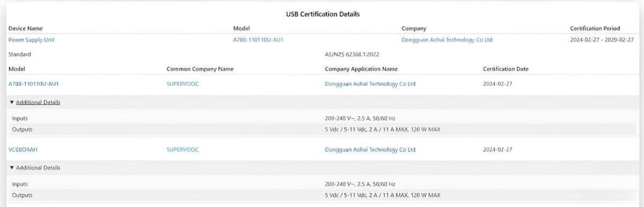
Task: Click the Inputs label under A788-110110U-AU1 details
Action: [x=20, y=118]
